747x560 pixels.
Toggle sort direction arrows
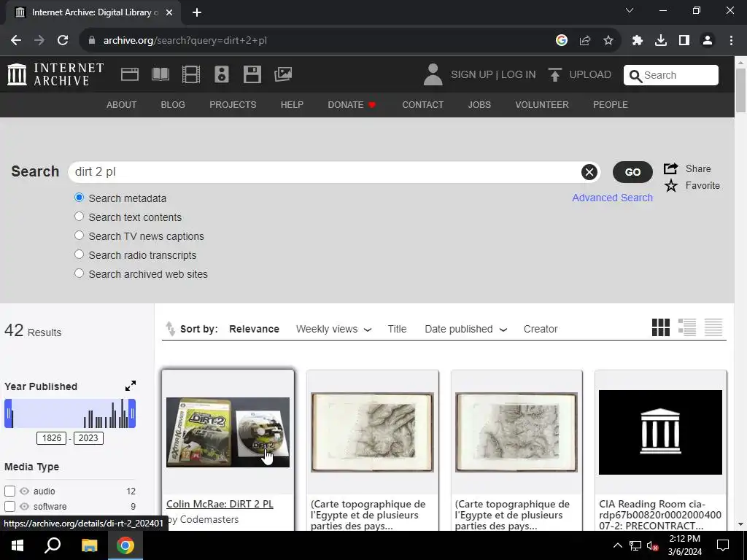(x=170, y=329)
